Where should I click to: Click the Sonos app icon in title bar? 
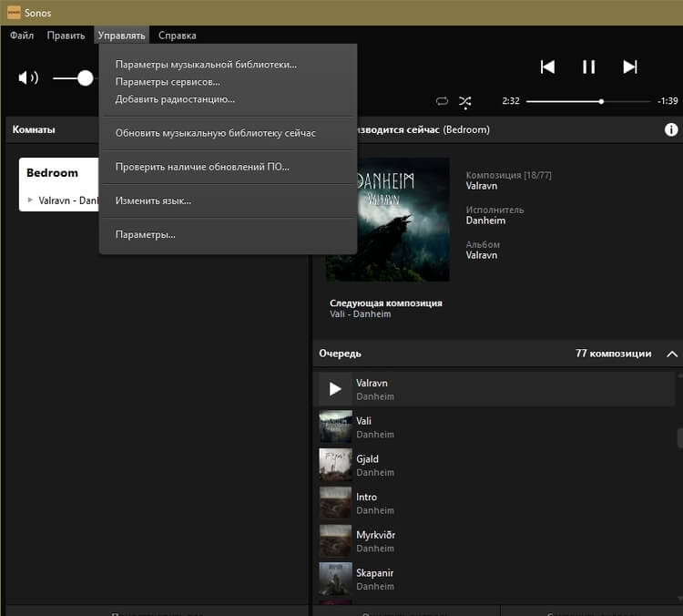coord(14,13)
